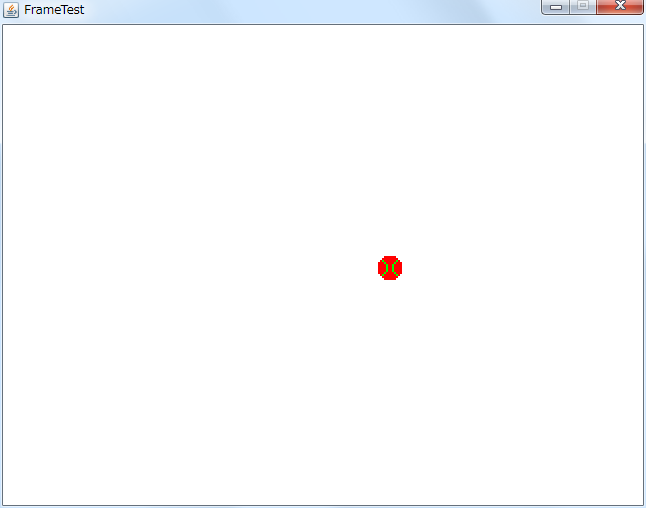Viewport: 646px width, 508px height.
Task: Click the window's right border edge
Action: (x=644, y=260)
